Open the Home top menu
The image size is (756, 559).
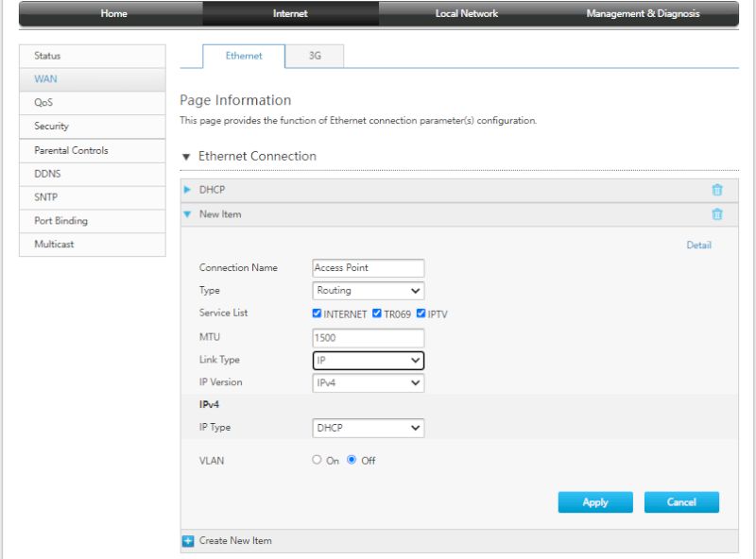[113, 13]
